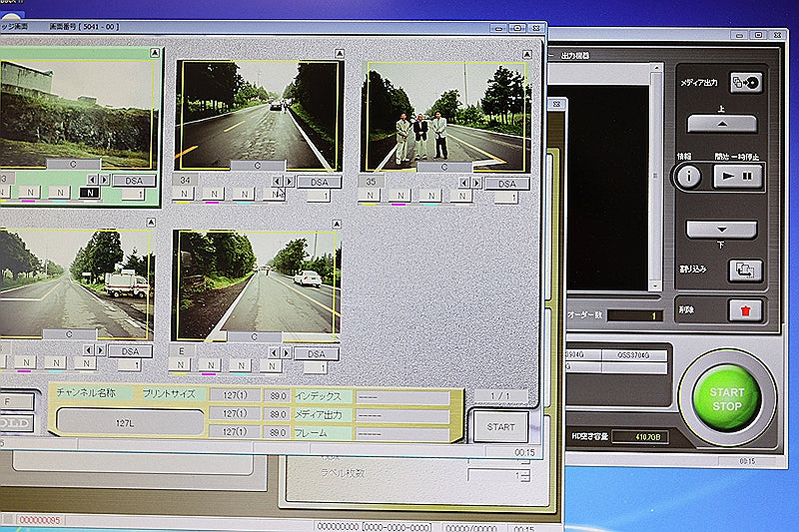The height and width of the screenshot is (532, 799).
Task: Click previous arrow on frame E
Action: 274,352
